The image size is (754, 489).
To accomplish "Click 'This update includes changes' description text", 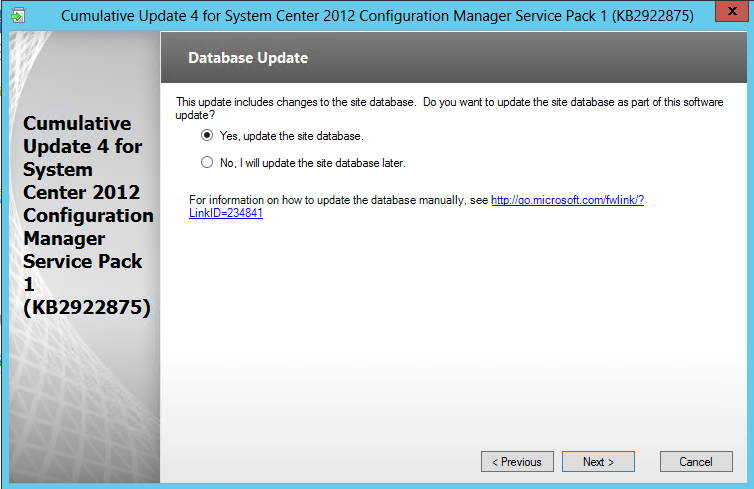I will (300, 102).
